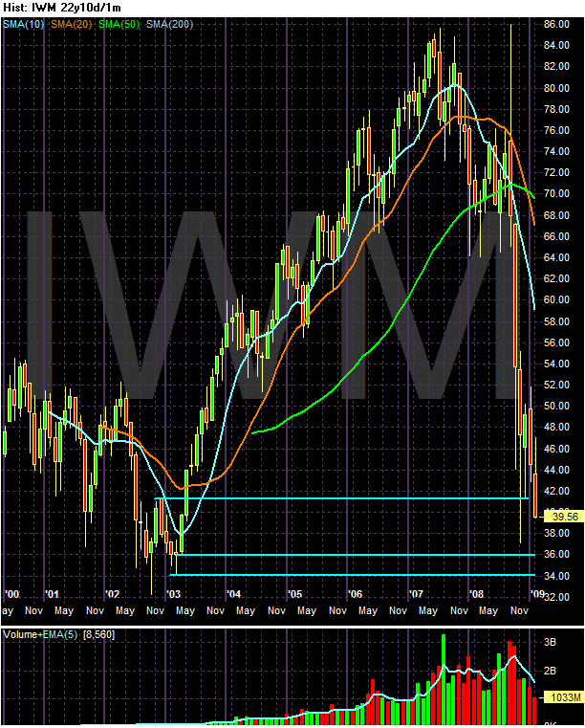This screenshot has height=728, width=585.
Task: Click the '04 year marker
Action: point(234,594)
